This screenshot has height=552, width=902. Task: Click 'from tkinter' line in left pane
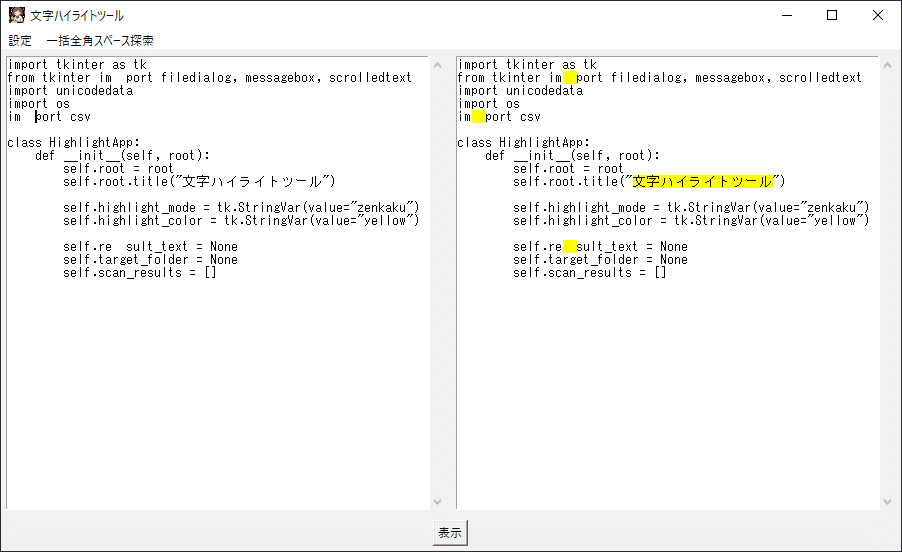[210, 78]
